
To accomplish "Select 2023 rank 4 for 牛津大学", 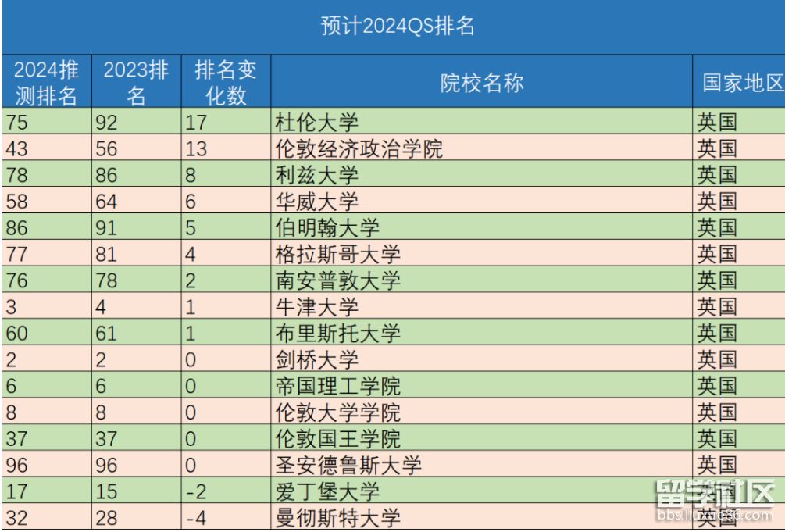I will click(101, 308).
